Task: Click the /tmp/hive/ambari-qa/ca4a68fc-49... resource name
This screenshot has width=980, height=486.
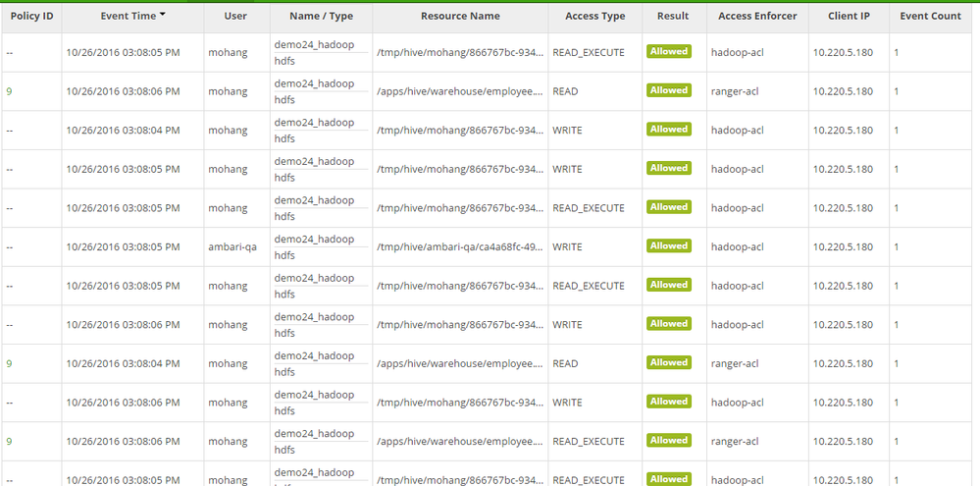Action: click(460, 247)
